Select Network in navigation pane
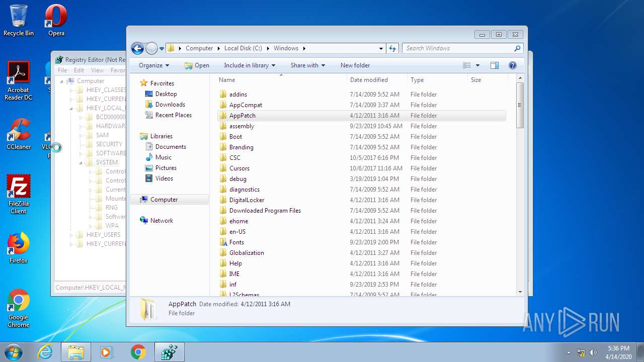Screen dimensions: 644x362 (162, 221)
